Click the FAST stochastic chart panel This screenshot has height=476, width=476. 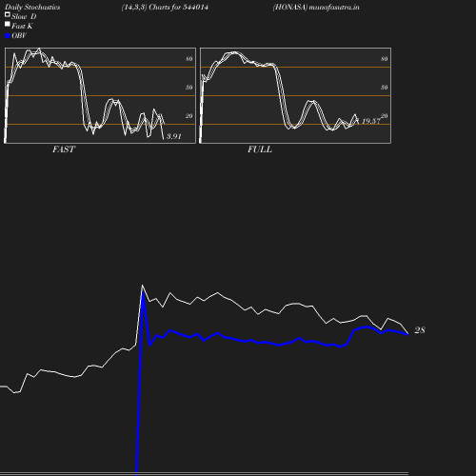click(100, 95)
